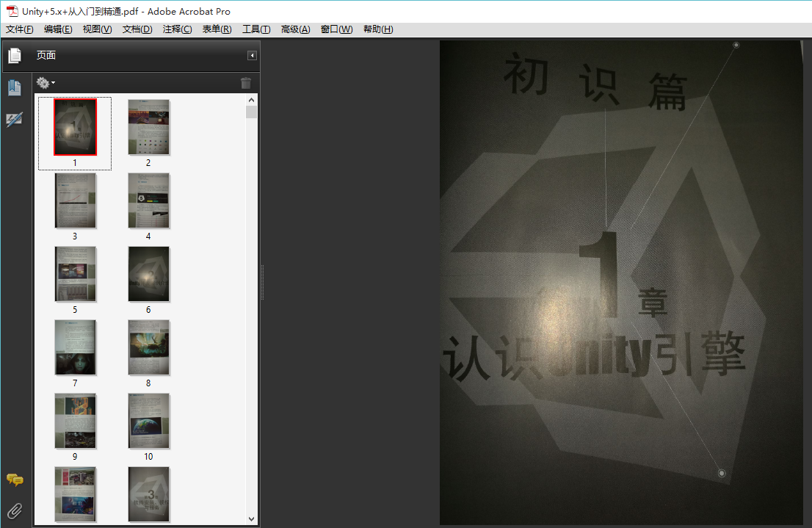This screenshot has width=812, height=528.
Task: Click the page number label 10
Action: click(x=148, y=457)
